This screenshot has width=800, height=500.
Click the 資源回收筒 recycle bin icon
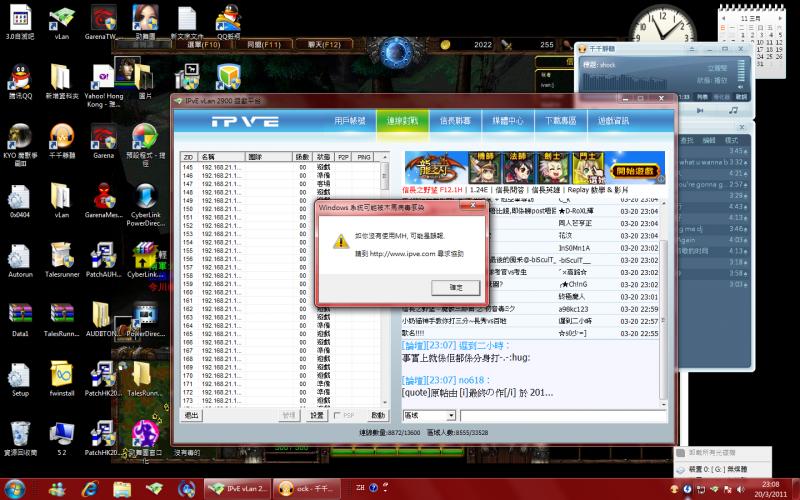20,439
